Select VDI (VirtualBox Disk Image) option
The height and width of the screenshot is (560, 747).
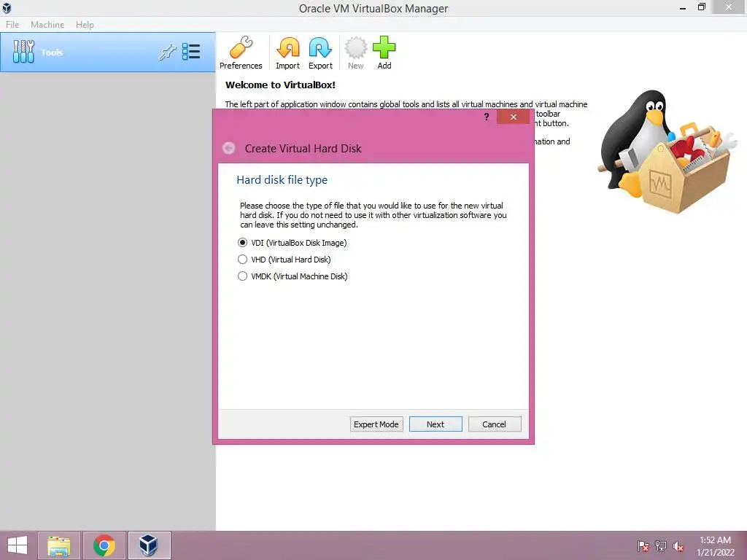pos(292,243)
